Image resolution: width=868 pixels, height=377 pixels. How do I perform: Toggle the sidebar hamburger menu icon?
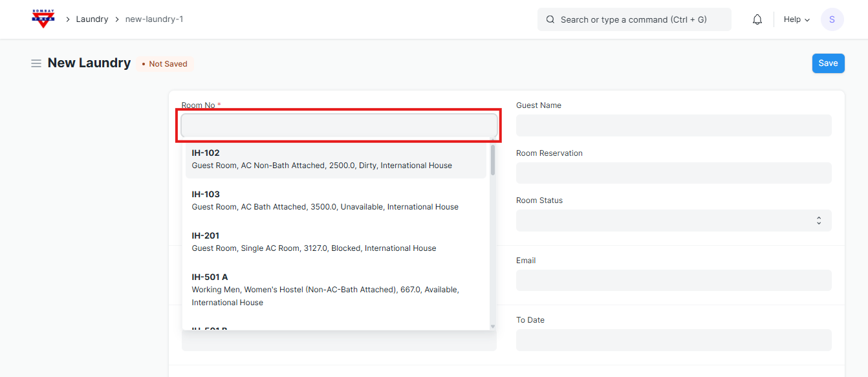click(36, 63)
